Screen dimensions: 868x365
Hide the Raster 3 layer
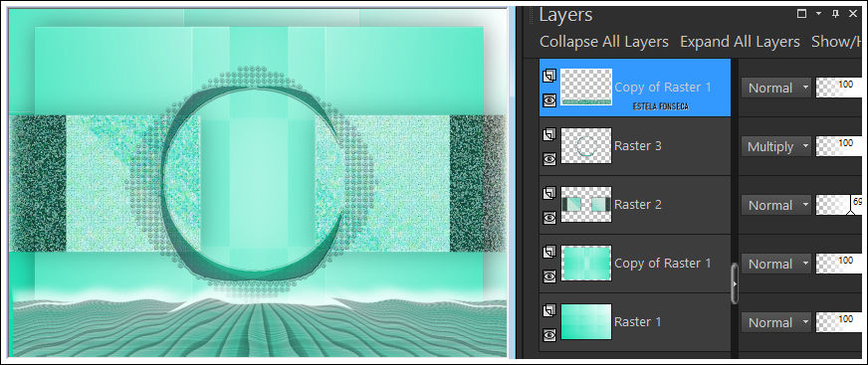click(549, 159)
